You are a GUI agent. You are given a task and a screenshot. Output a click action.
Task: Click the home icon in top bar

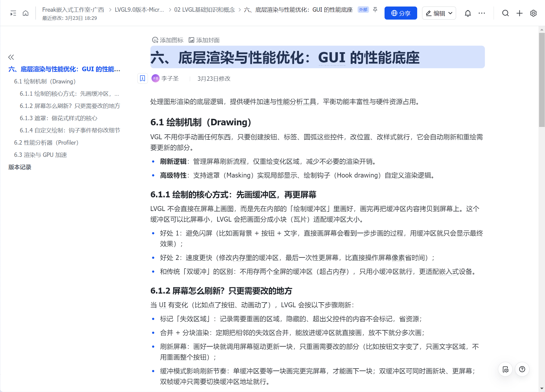(26, 13)
